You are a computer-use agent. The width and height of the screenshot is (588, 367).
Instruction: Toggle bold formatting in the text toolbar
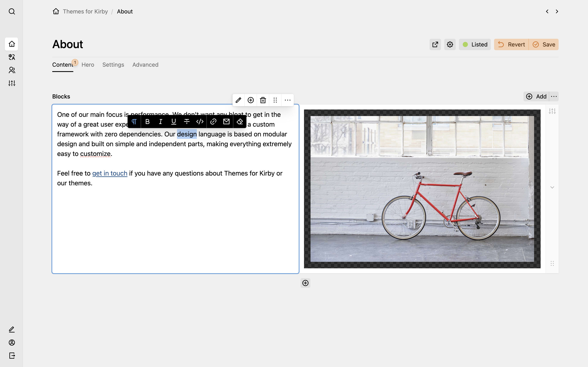point(147,121)
